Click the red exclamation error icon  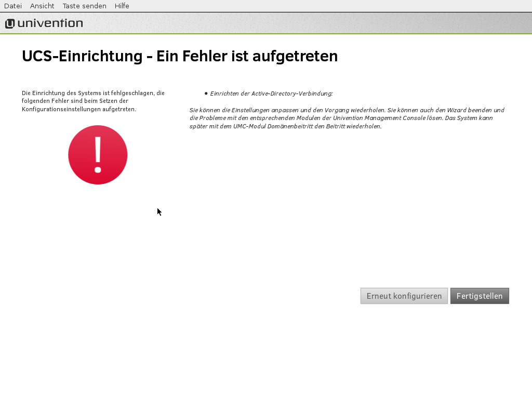(98, 155)
